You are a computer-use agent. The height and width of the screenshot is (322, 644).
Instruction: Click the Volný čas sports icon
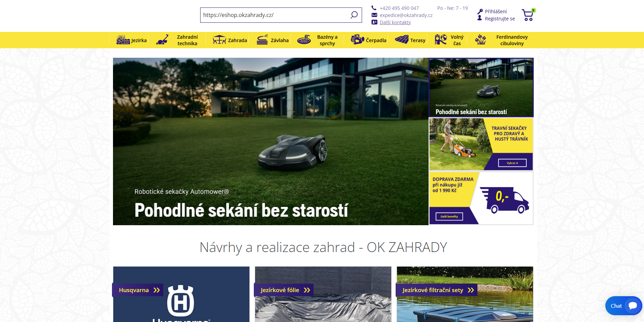pyautogui.click(x=441, y=40)
